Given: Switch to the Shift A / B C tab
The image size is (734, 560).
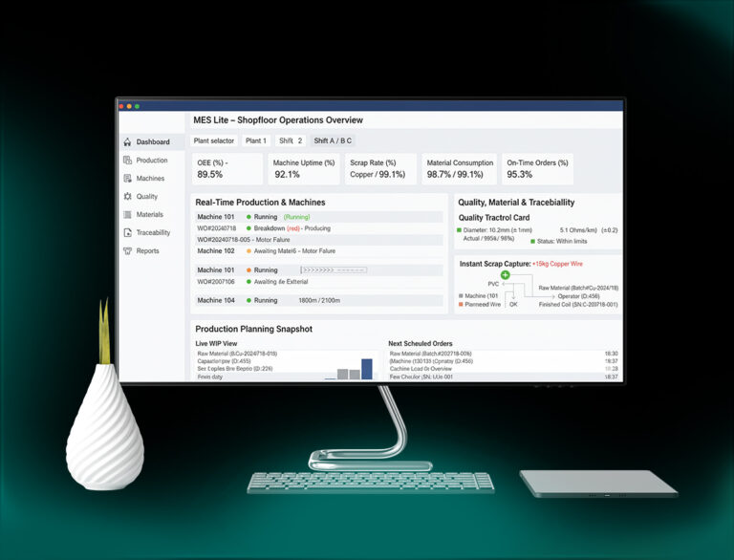Looking at the screenshot, I should click(333, 140).
